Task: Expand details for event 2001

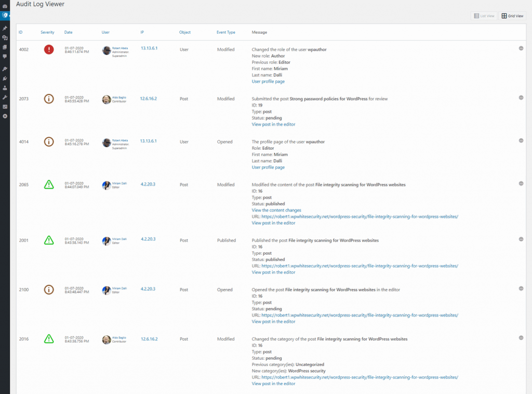Action: [521, 239]
